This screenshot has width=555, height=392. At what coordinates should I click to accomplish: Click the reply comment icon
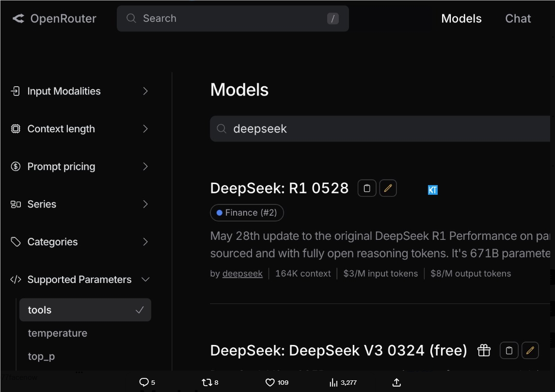click(144, 382)
